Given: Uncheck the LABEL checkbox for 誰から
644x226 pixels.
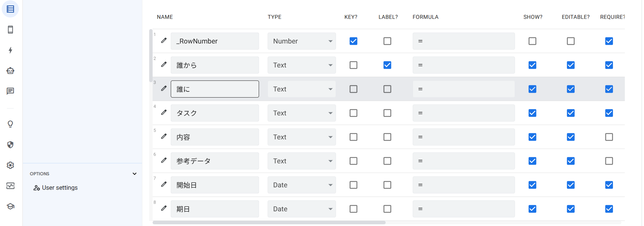Looking at the screenshot, I should point(387,65).
